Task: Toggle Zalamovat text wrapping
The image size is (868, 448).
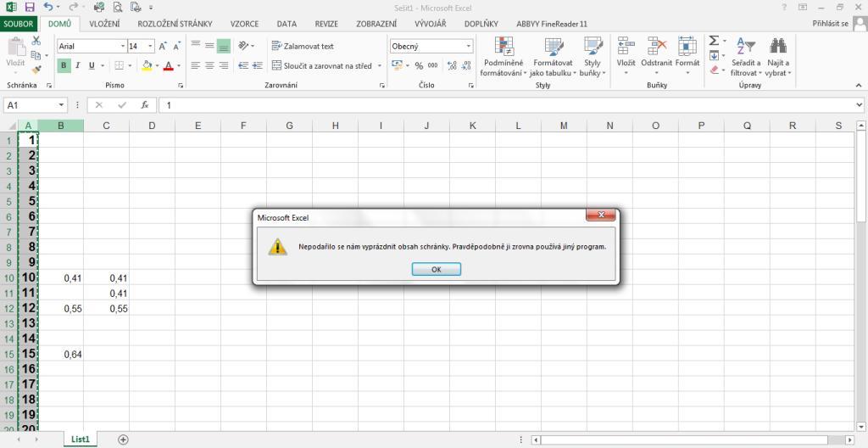Action: click(303, 46)
